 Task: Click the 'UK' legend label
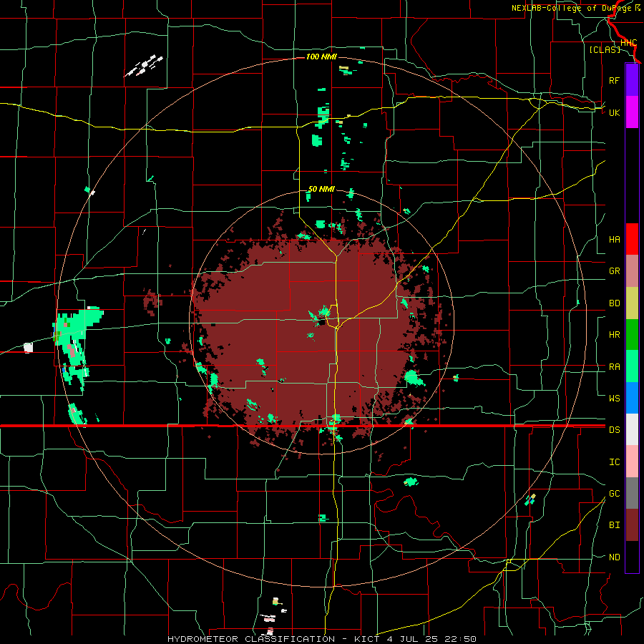coord(615,112)
